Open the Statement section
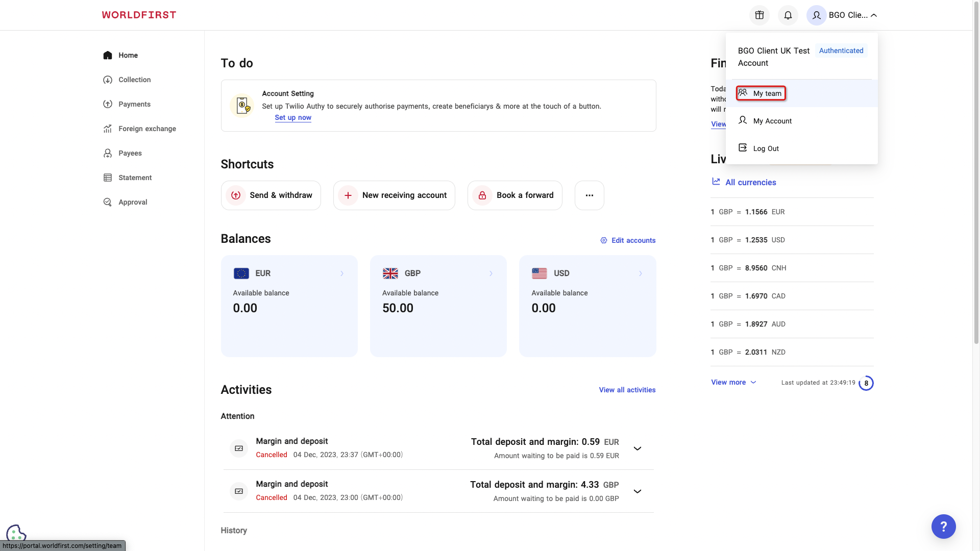The width and height of the screenshot is (980, 551). [x=134, y=178]
